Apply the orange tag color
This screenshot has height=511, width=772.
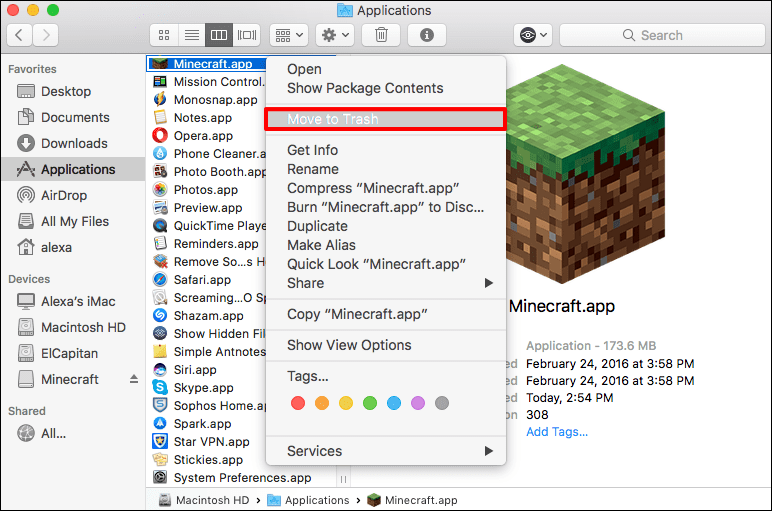322,403
